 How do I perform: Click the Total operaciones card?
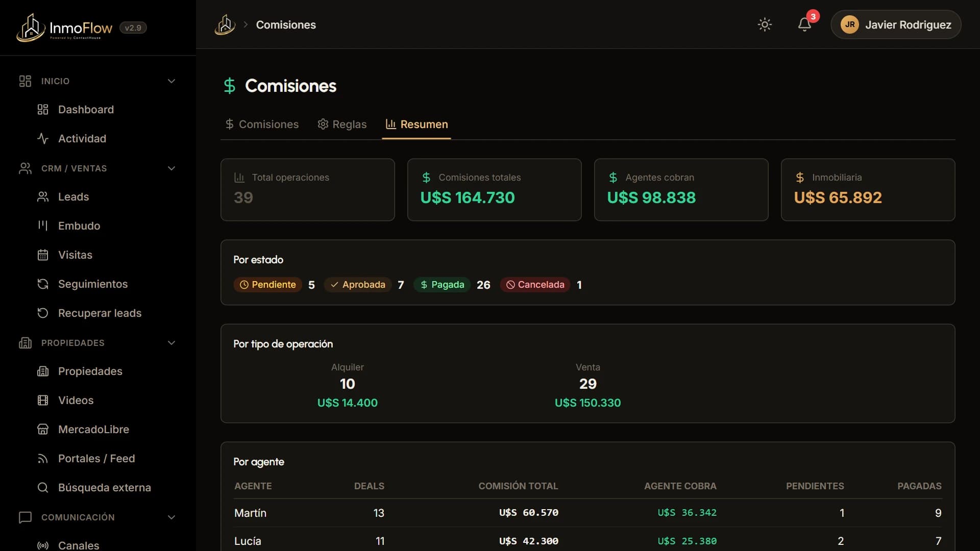coord(308,190)
